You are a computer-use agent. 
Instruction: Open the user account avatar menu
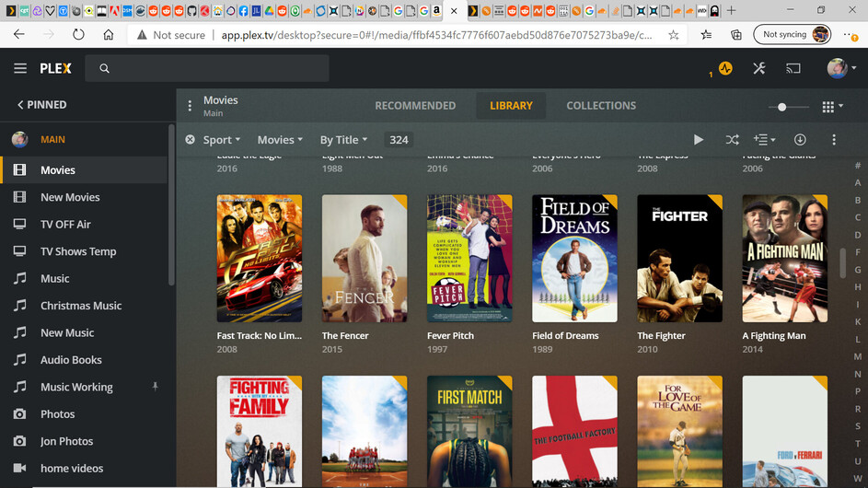tap(841, 68)
